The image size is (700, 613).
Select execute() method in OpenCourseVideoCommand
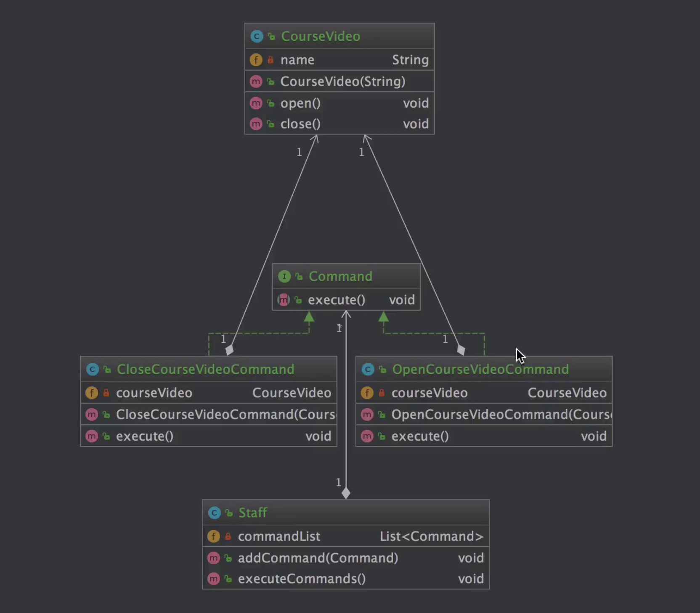click(x=484, y=436)
